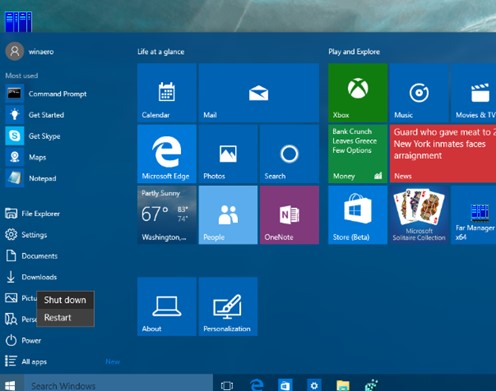Open Settings gear on taskbar
This screenshot has height=391, width=496.
pyautogui.click(x=314, y=386)
